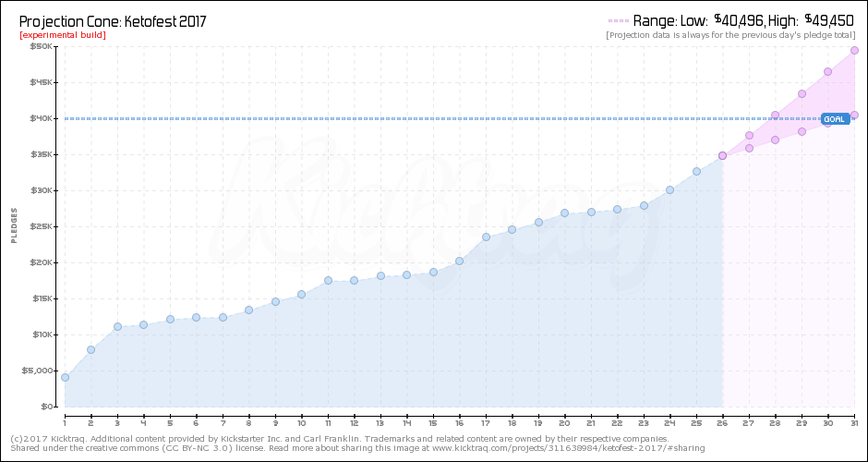This screenshot has height=462, width=868.
Task: Click the day 5 pledge data point
Action: pyautogui.click(x=170, y=319)
